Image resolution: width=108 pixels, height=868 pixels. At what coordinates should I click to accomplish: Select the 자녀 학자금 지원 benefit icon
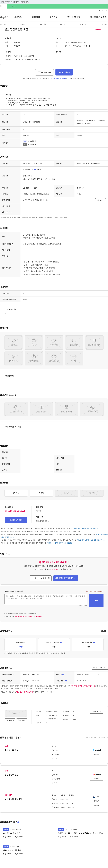tap(94, 342)
